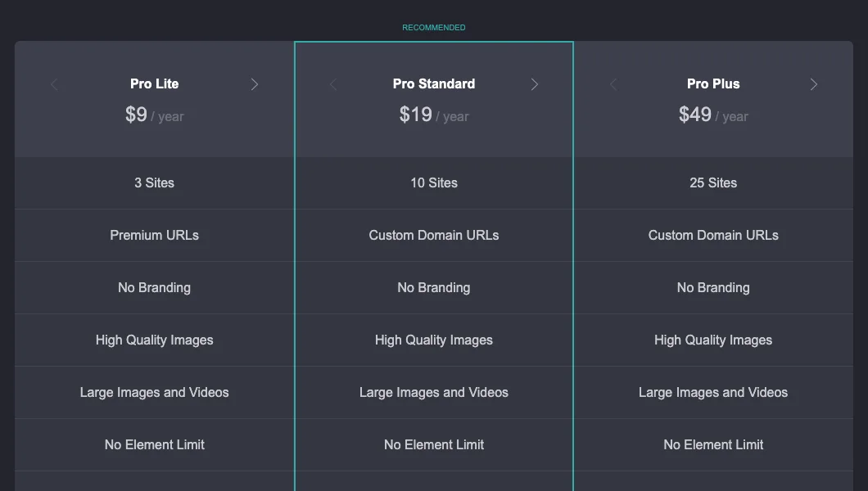Screen dimensions: 868x491
Task: Click the right chevron in Pro Plus card
Action: (x=814, y=84)
